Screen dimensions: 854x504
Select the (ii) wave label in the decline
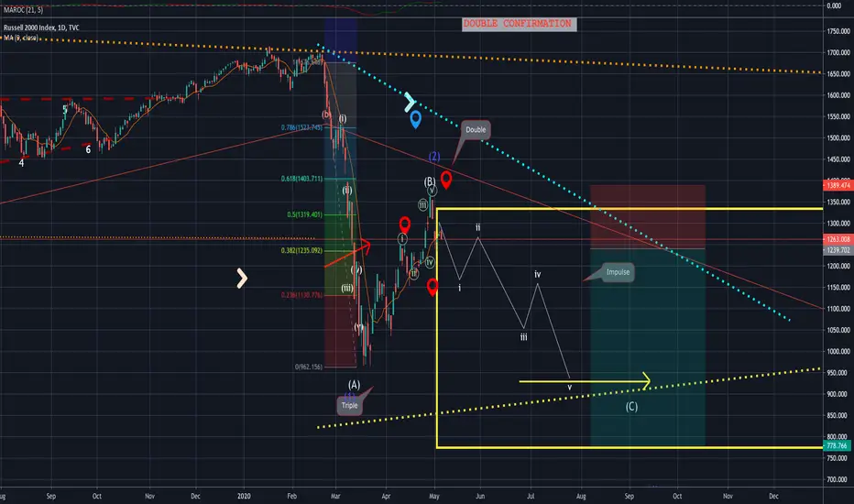pos(347,191)
